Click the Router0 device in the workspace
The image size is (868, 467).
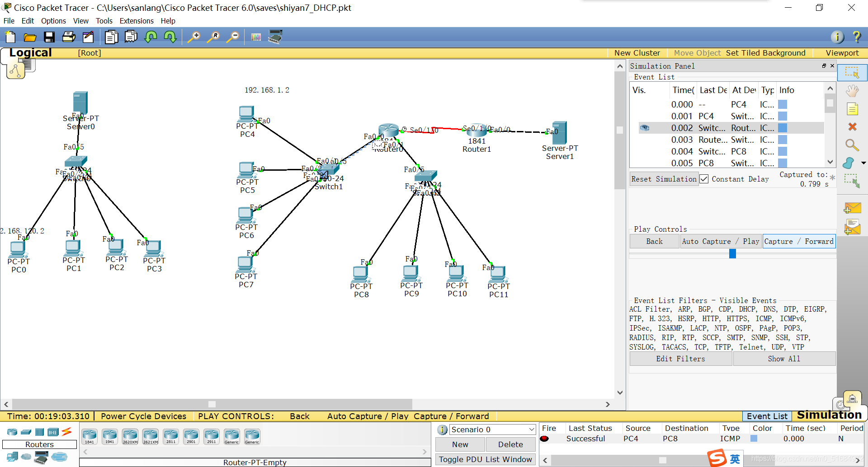(x=388, y=131)
